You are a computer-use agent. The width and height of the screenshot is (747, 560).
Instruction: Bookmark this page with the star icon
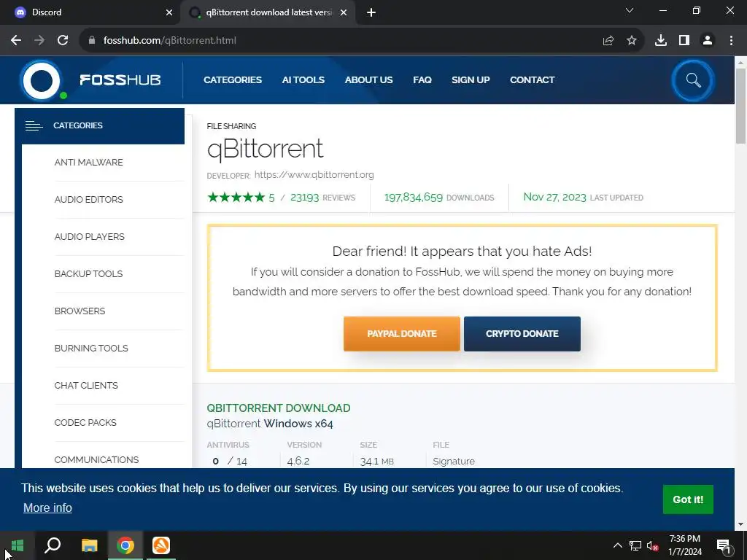coord(632,41)
